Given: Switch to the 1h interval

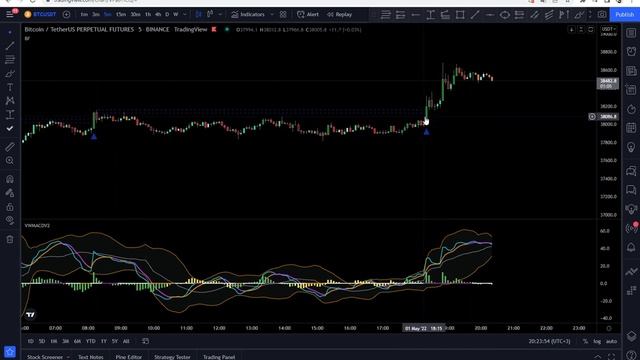Looking at the screenshot, I should tap(148, 14).
